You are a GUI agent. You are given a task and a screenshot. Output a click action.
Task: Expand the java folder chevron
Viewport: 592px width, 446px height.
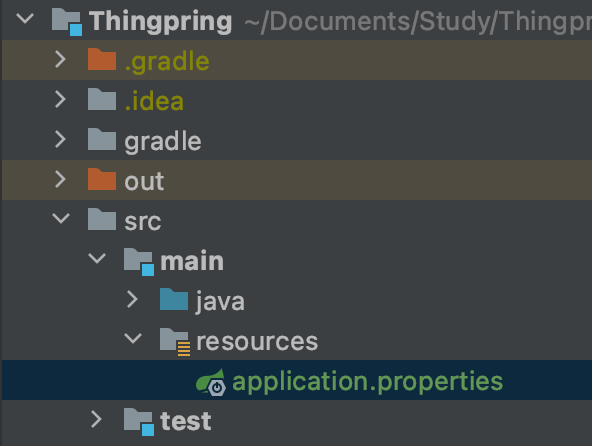pos(132,299)
